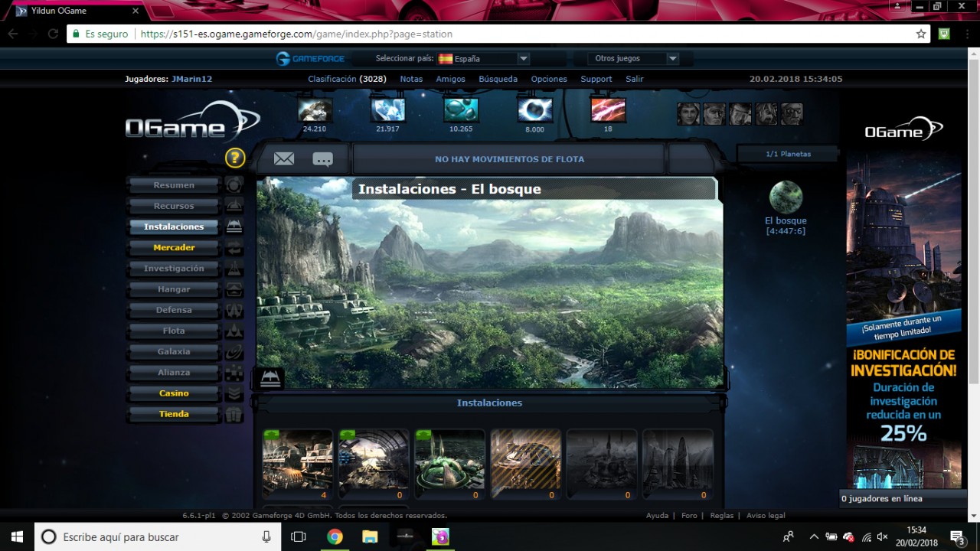Select the fifth officer portrait (Technocrat)
This screenshot has width=980, height=551.
pyautogui.click(x=792, y=114)
